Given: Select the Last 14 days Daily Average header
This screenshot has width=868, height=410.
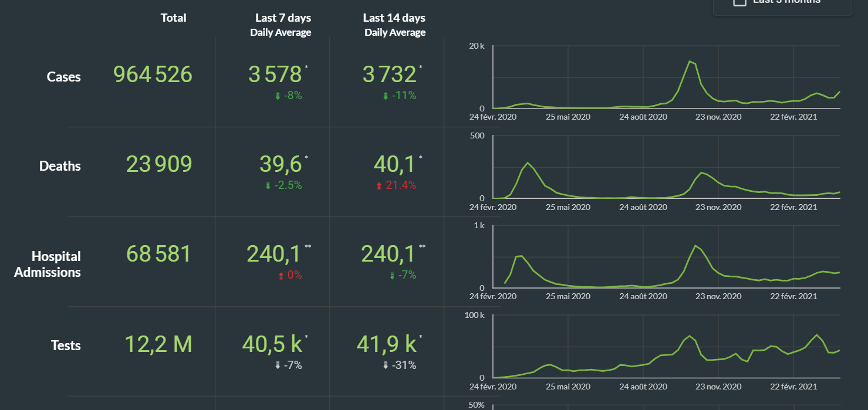Looking at the screenshot, I should (394, 25).
